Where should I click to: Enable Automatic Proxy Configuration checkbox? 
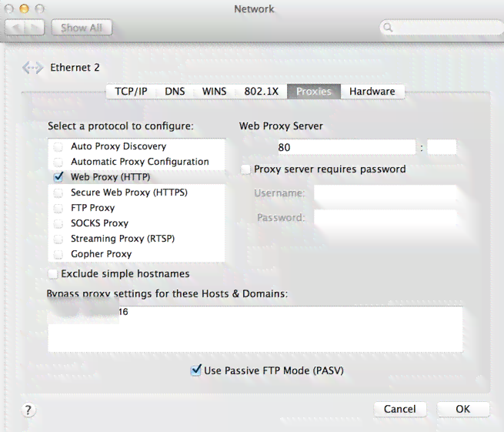pos(58,162)
